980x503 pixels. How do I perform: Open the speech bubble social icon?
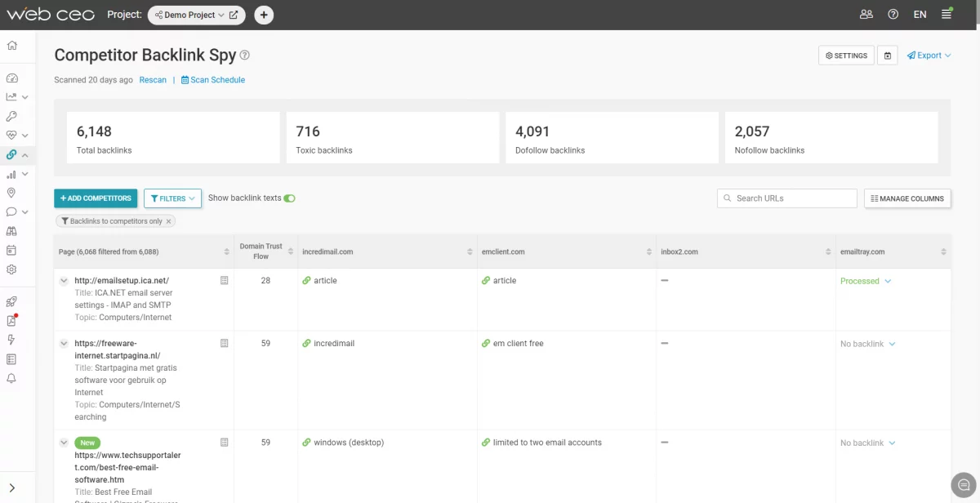11,212
